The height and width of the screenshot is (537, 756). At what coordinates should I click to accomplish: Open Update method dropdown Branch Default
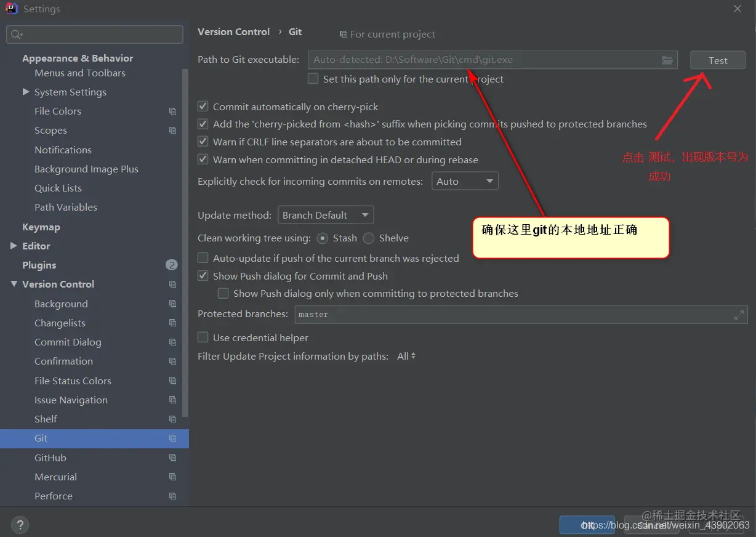[x=326, y=215]
